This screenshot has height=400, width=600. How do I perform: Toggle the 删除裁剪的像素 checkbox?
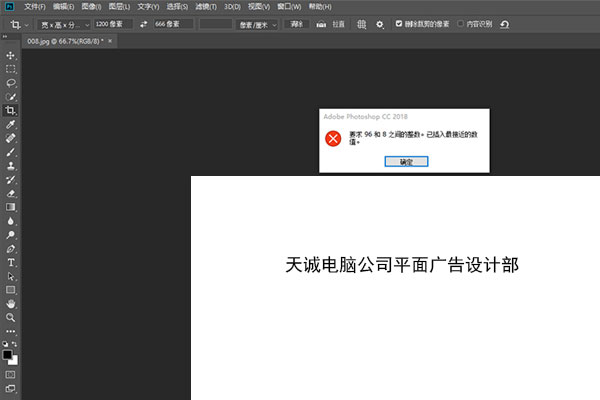pyautogui.click(x=399, y=23)
